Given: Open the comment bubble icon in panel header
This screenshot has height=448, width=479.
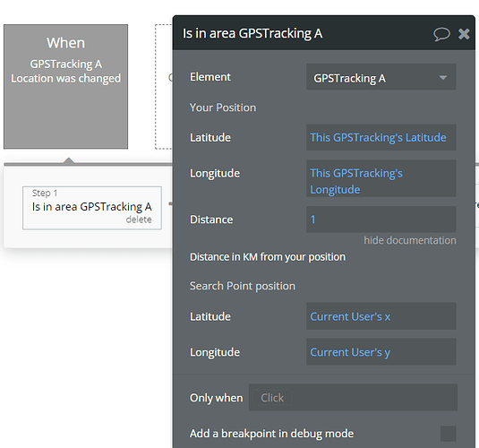Looking at the screenshot, I should click(x=441, y=34).
